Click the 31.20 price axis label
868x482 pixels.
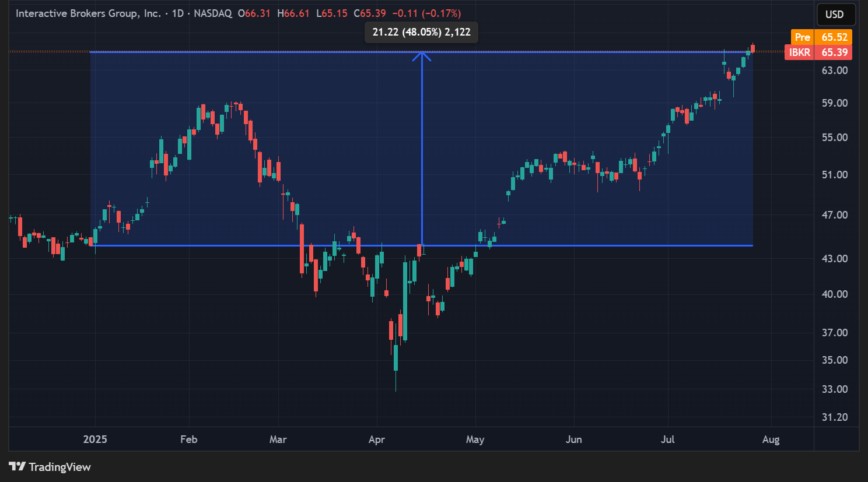(834, 417)
